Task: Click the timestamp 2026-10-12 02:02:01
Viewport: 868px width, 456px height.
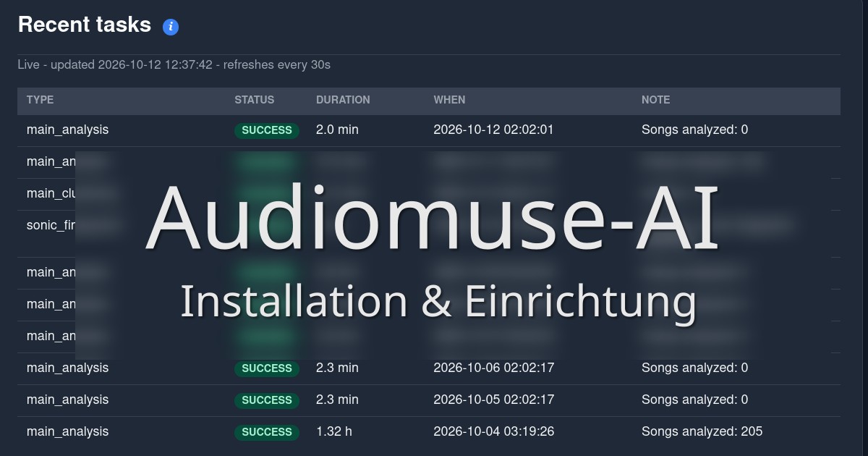Action: (493, 130)
